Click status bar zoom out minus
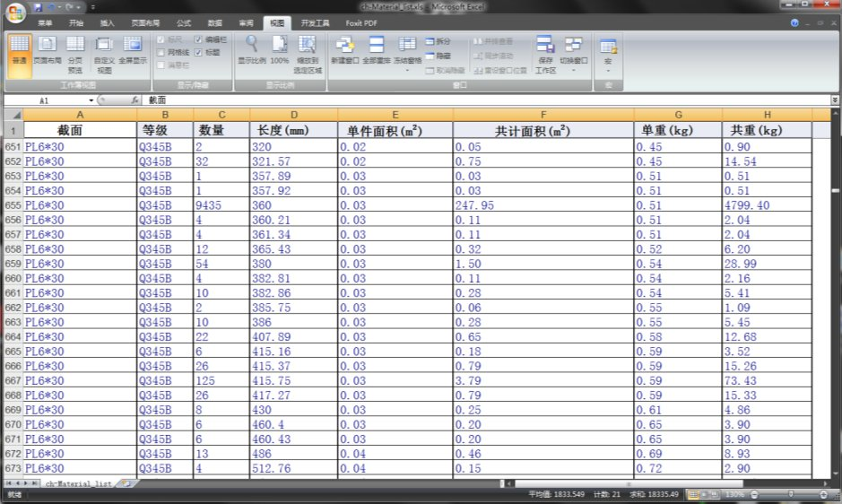The width and height of the screenshot is (842, 504). (x=754, y=494)
